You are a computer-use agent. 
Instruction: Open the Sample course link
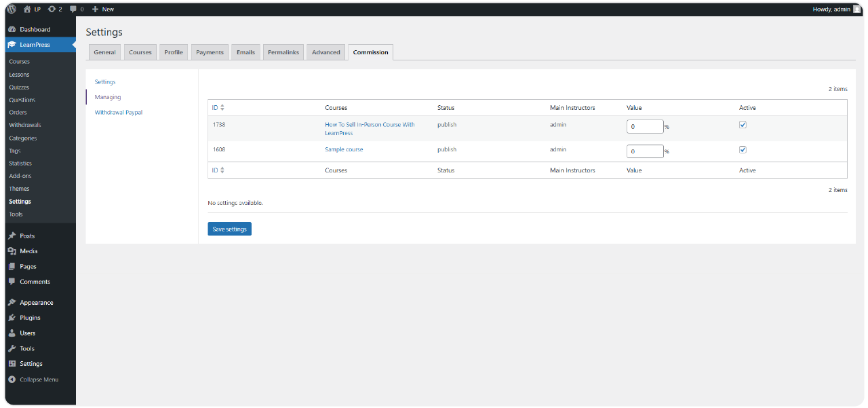click(x=344, y=149)
